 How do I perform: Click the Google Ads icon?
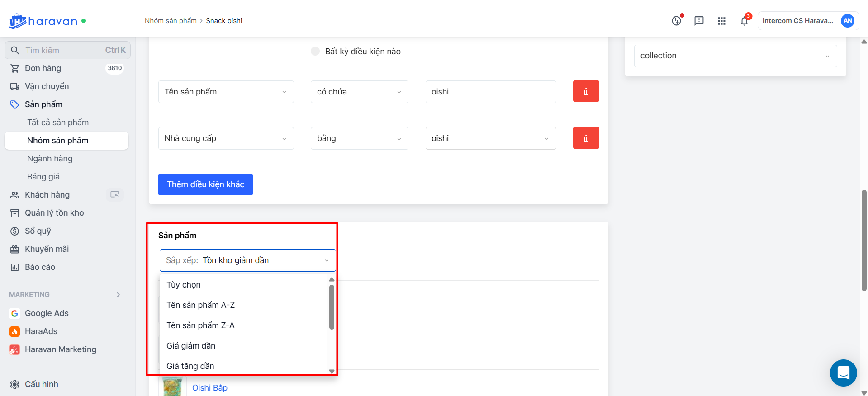(x=15, y=313)
